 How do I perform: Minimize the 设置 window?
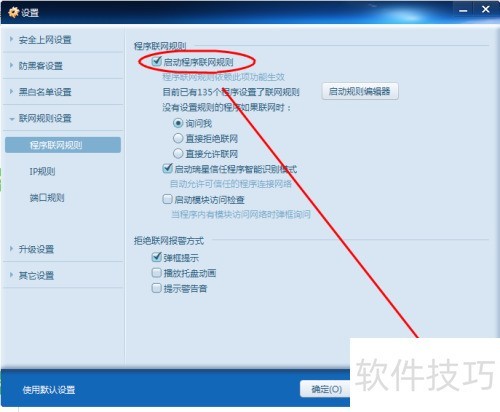coord(463,11)
